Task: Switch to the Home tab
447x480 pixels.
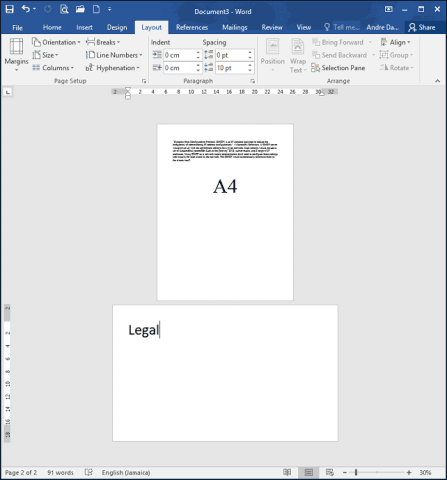Action: (x=52, y=28)
